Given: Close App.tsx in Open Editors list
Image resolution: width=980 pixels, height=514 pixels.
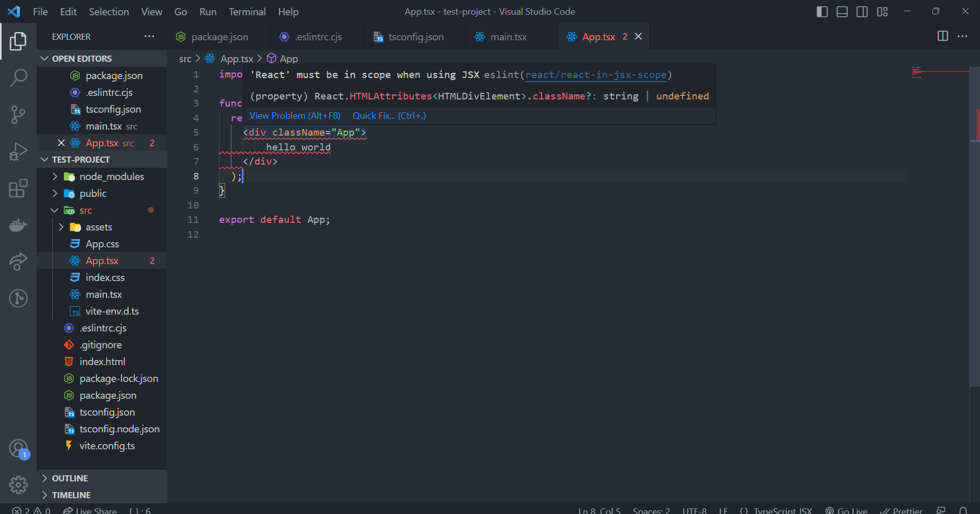Looking at the screenshot, I should click(x=61, y=143).
